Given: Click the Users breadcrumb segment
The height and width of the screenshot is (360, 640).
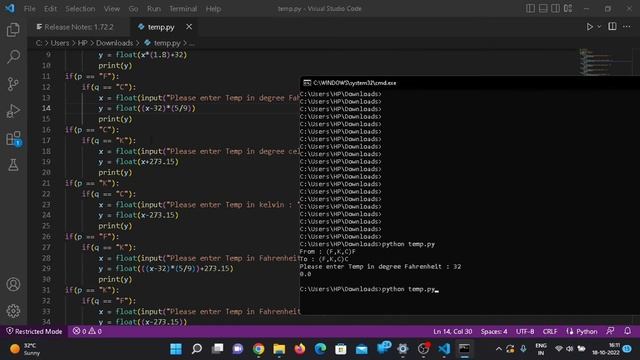Looking at the screenshot, I should pyautogui.click(x=60, y=43).
